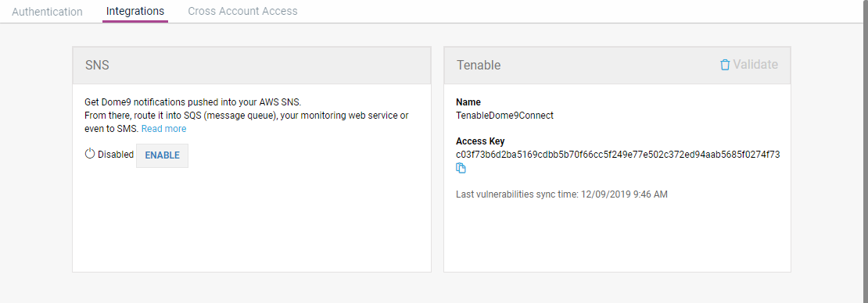Follow the Read more link about SNS

point(164,129)
